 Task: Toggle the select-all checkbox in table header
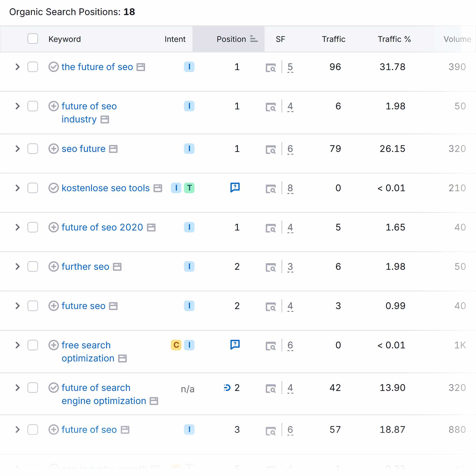[33, 39]
